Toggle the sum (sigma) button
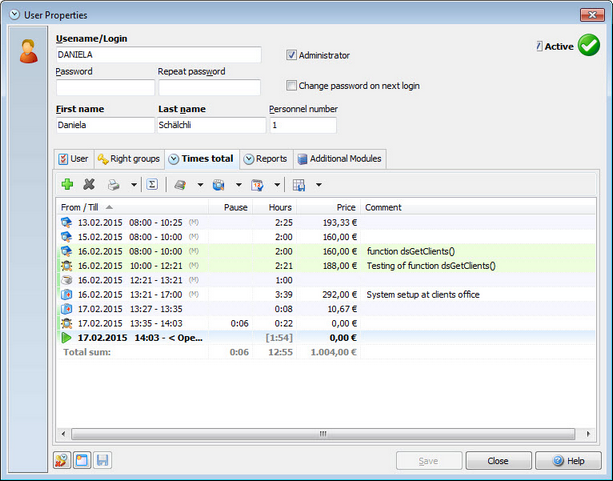 point(152,184)
